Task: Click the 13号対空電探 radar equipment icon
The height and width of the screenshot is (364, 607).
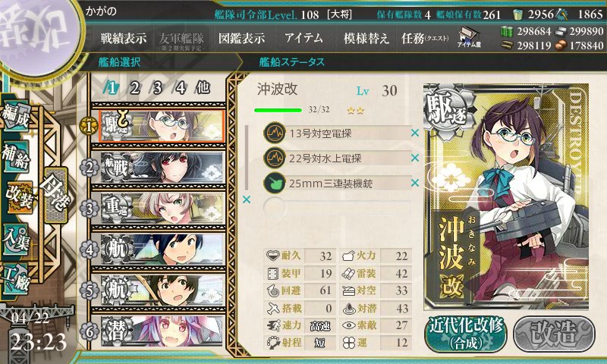Action: click(275, 133)
